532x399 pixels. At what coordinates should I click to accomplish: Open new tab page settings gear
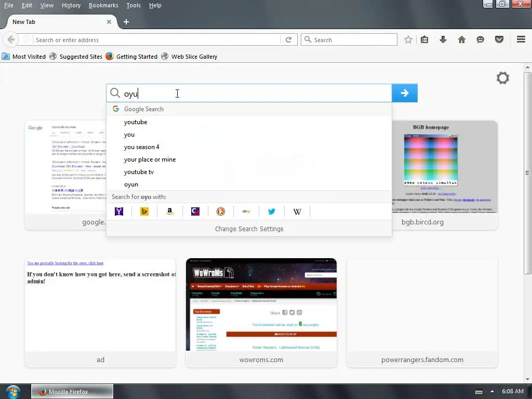[502, 78]
